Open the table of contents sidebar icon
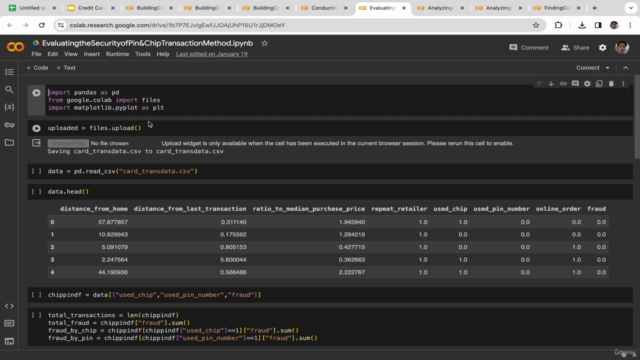The height and width of the screenshot is (360, 640). pos(9,72)
